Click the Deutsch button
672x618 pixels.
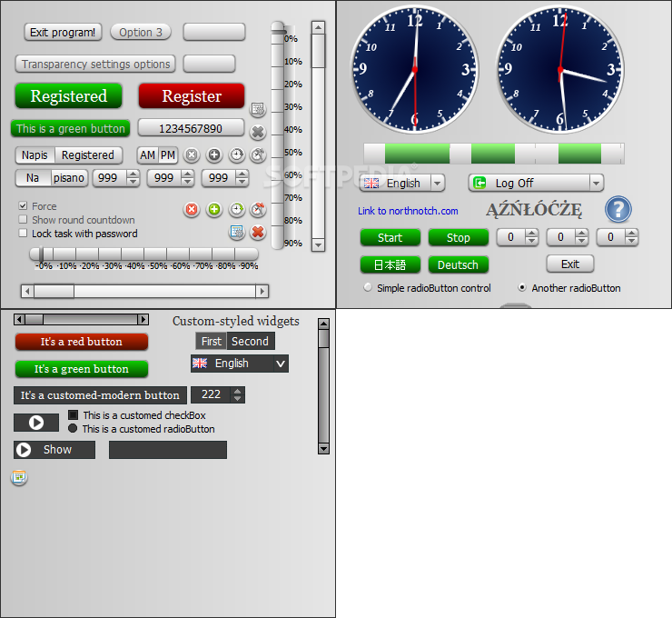point(459,264)
